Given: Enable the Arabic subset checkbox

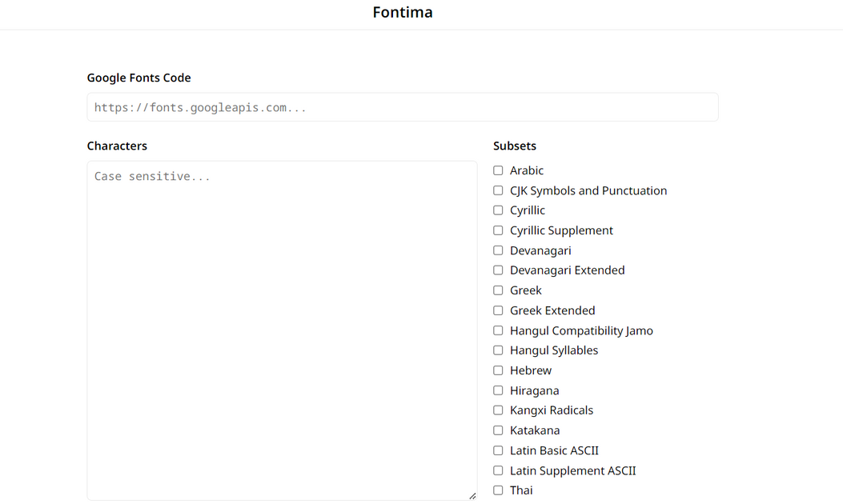Looking at the screenshot, I should tap(498, 170).
